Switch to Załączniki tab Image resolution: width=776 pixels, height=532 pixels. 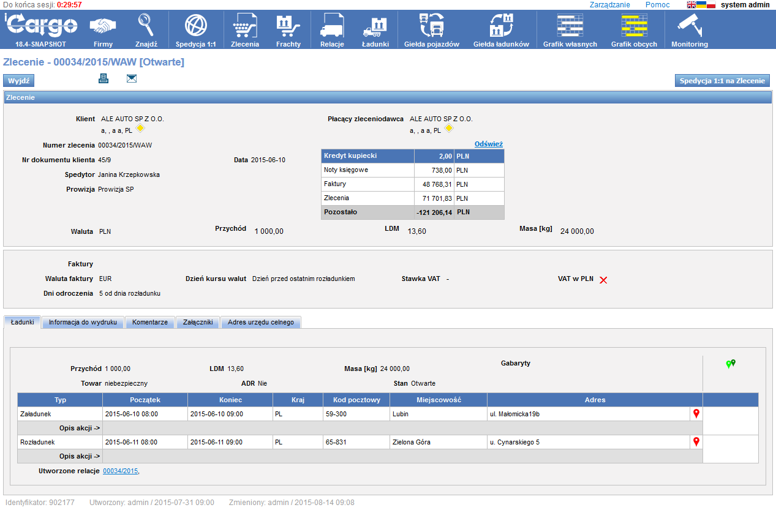coord(197,322)
